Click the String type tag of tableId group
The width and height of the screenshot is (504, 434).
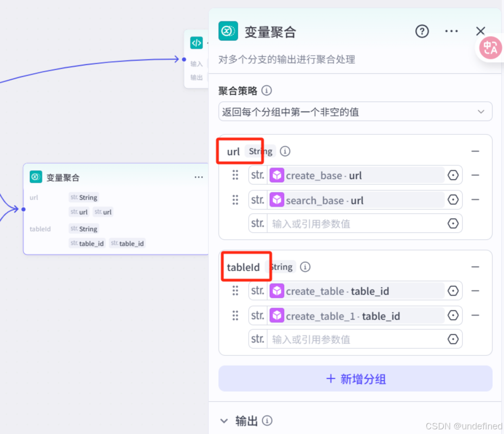point(281,267)
